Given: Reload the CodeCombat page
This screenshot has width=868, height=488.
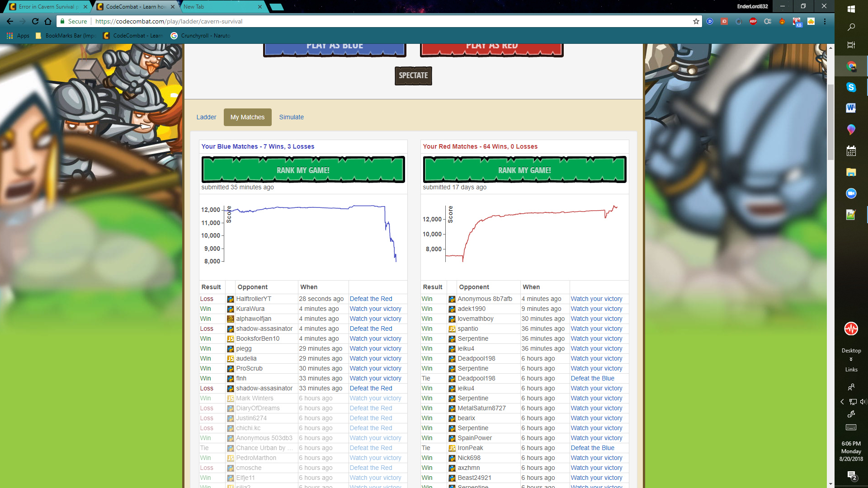Looking at the screenshot, I should coord(35,21).
